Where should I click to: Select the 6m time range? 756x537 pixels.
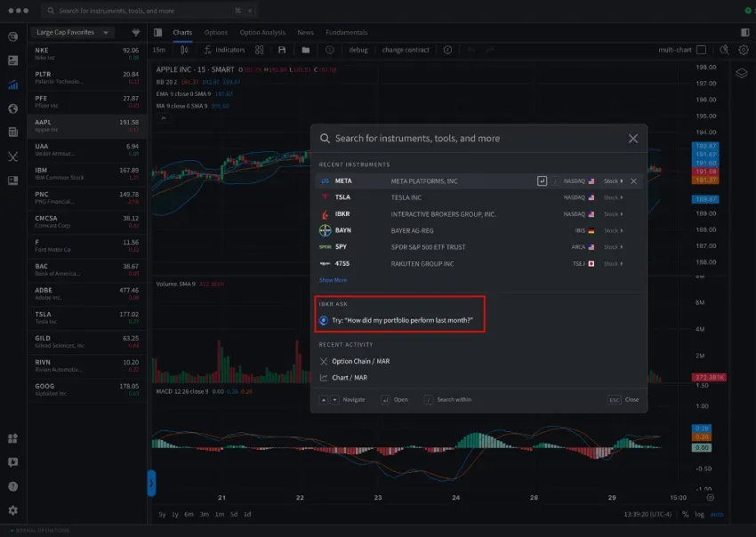coord(189,515)
